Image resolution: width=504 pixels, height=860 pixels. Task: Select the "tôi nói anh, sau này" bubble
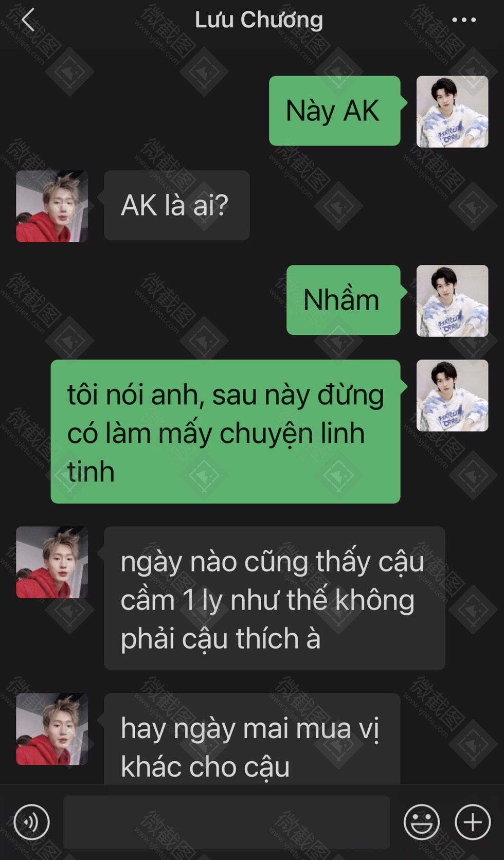point(225,432)
